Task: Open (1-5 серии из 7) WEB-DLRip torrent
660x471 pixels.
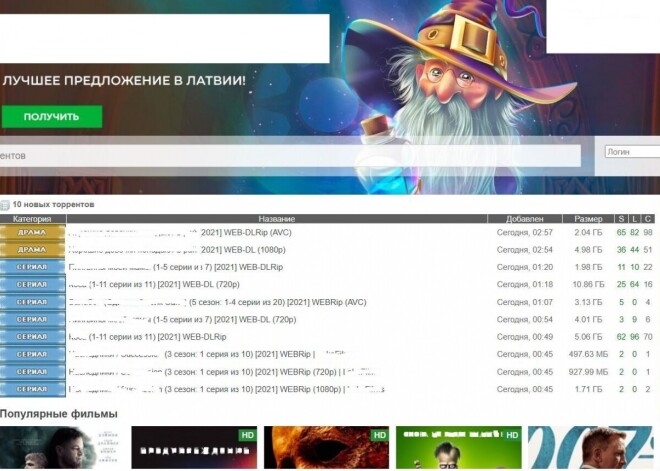Action: point(176,267)
